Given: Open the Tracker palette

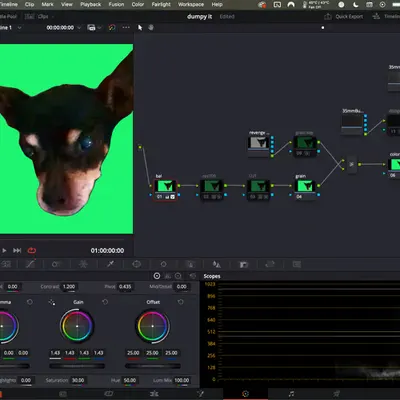Looking at the screenshot, I should [163, 264].
